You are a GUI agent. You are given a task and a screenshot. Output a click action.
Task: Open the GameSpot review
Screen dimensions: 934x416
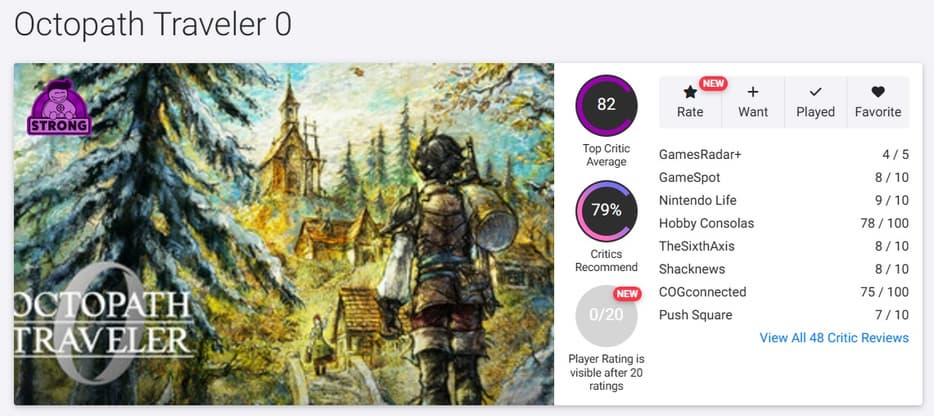[689, 177]
